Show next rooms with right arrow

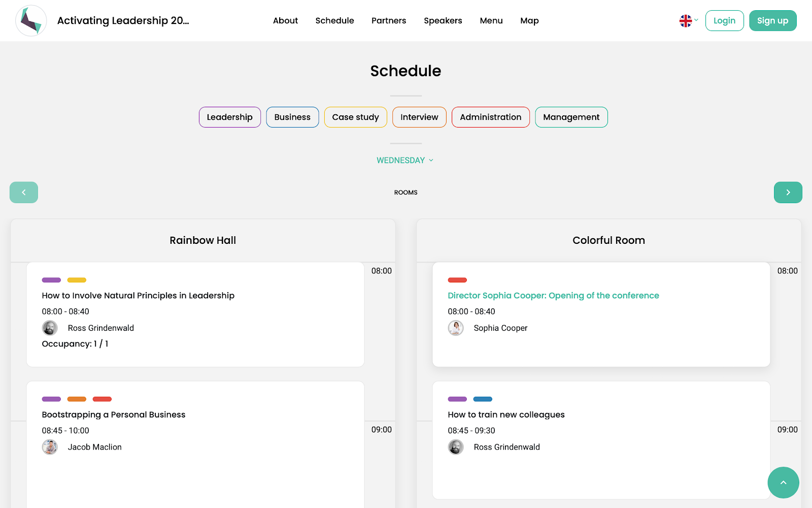point(788,193)
